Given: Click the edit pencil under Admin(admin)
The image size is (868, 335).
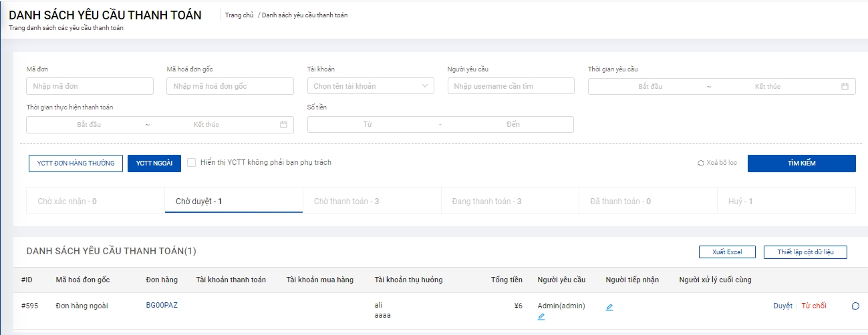Looking at the screenshot, I should (541, 317).
